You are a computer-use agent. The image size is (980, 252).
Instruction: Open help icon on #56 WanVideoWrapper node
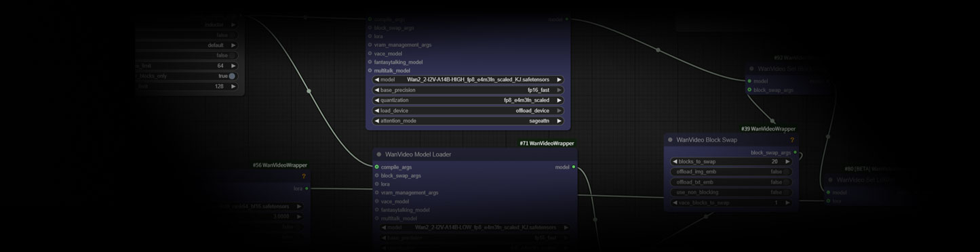tap(303, 176)
